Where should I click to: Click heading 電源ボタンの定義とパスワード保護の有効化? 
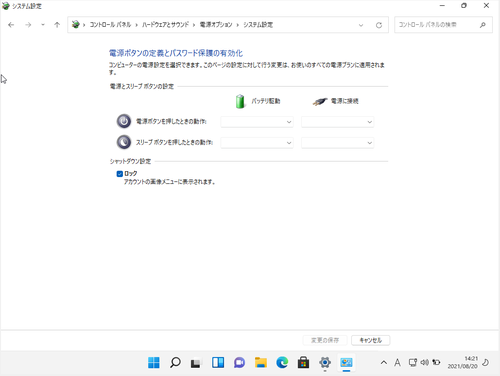point(176,53)
